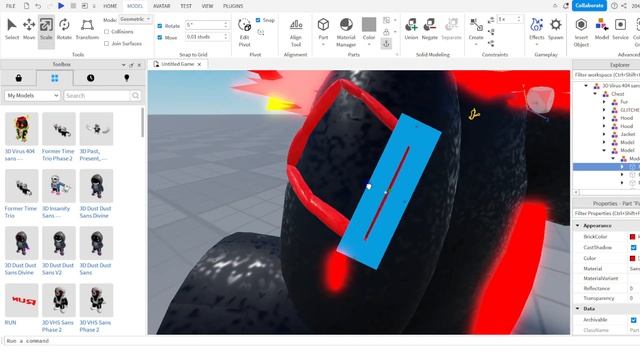
Task: Open the Mode Geometric dropdown
Action: coord(135,19)
